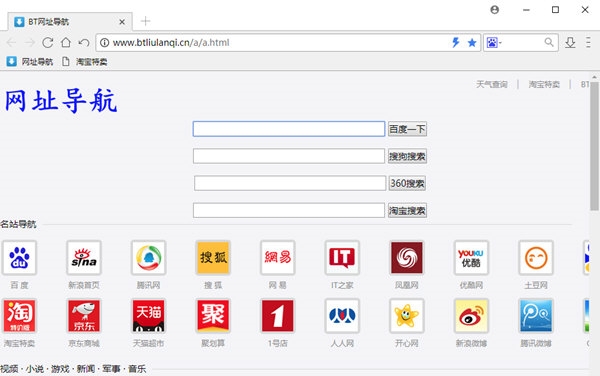The width and height of the screenshot is (600, 376).
Task: Click the 360搜索 button
Action: click(x=407, y=184)
